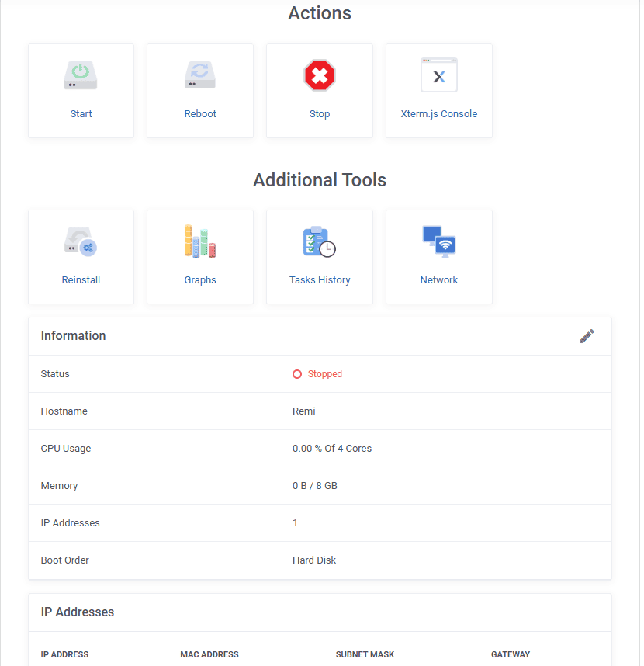The height and width of the screenshot is (666, 644).
Task: Click the MAC ADDRESS column header
Action: pyautogui.click(x=209, y=654)
